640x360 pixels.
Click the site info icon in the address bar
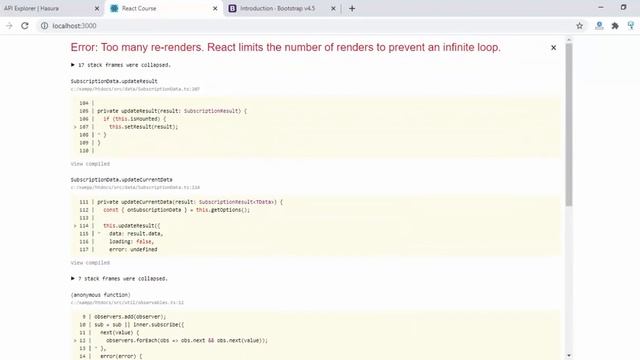(x=44, y=26)
